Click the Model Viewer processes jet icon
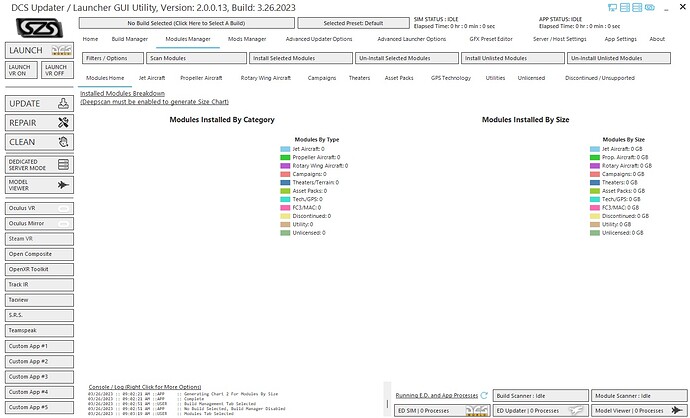The image size is (690, 418). point(678,411)
